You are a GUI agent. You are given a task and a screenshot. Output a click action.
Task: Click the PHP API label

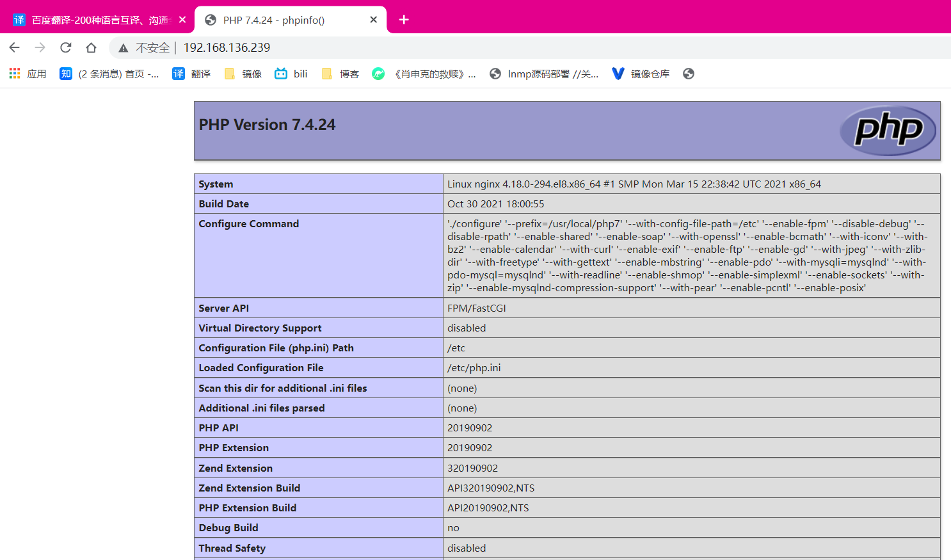pos(218,428)
